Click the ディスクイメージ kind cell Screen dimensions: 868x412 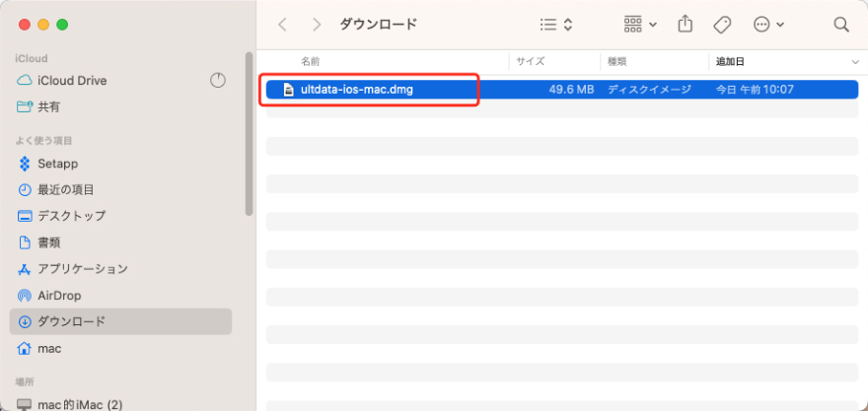[649, 90]
